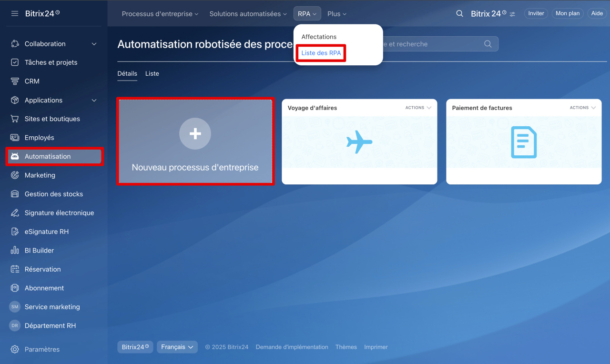
Task: Click the Bitrix24 title in the top bar
Action: pos(488,13)
